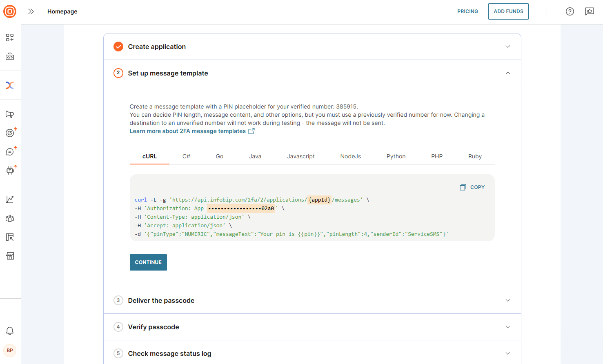Click the COPY label in code block

[x=477, y=187]
